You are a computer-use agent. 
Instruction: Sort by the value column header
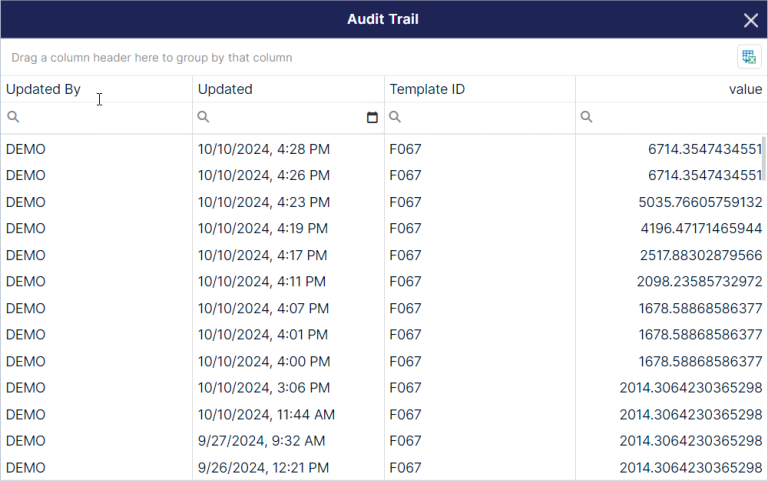pyautogui.click(x=745, y=89)
